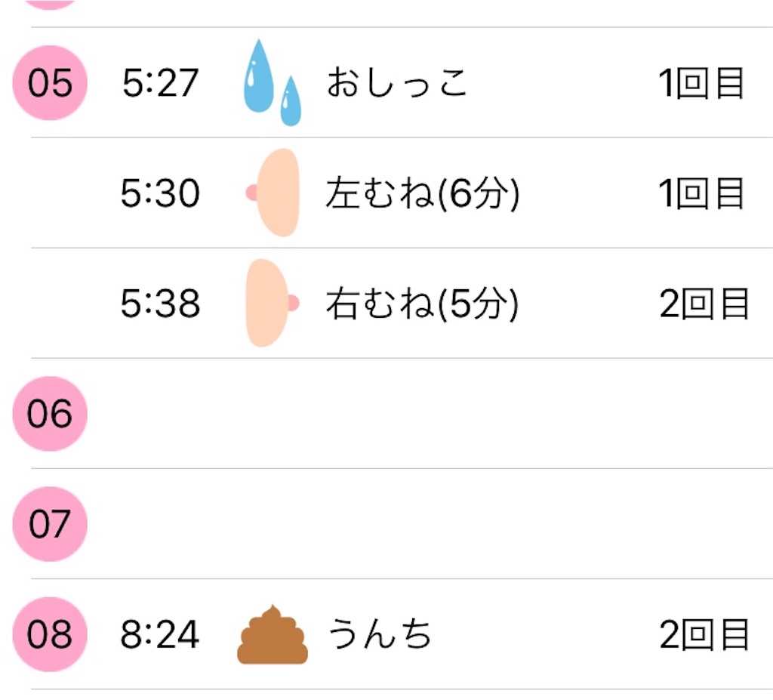Tap the 1回目 count beside 左むね
Image resolution: width=773 pixels, height=700 pixels.
pyautogui.click(x=701, y=194)
